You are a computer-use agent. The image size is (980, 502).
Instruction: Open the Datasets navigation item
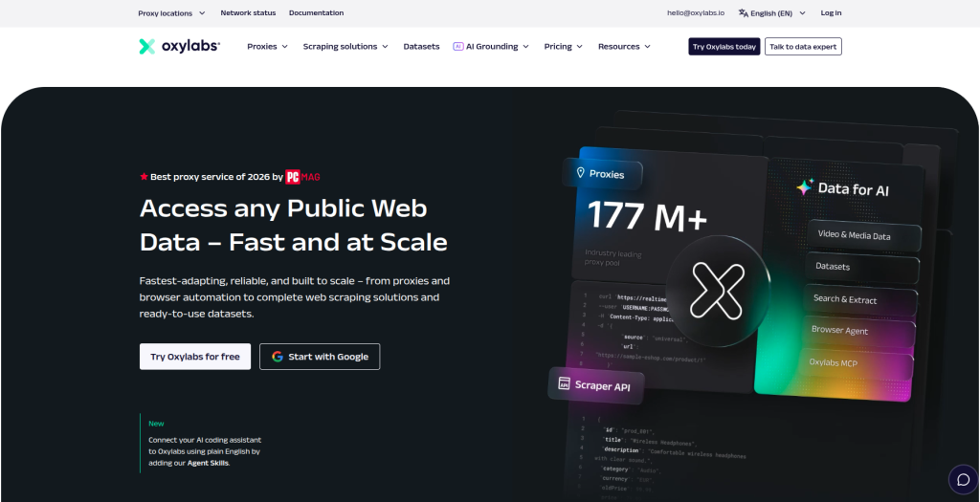[421, 46]
